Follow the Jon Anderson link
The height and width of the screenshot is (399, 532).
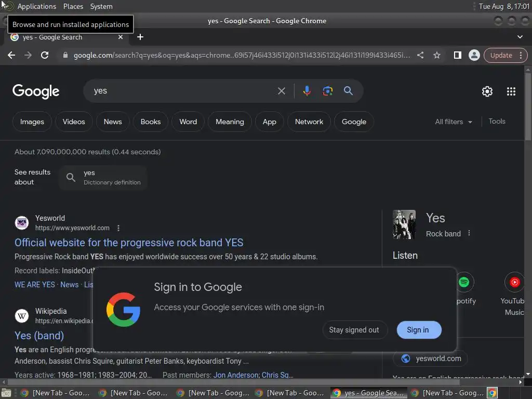coord(236,375)
